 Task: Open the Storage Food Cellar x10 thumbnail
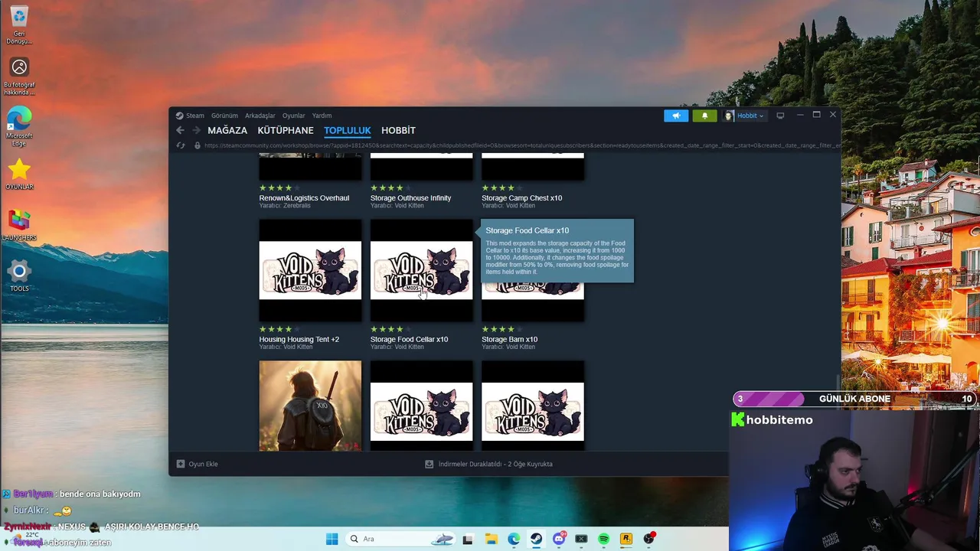click(x=421, y=270)
